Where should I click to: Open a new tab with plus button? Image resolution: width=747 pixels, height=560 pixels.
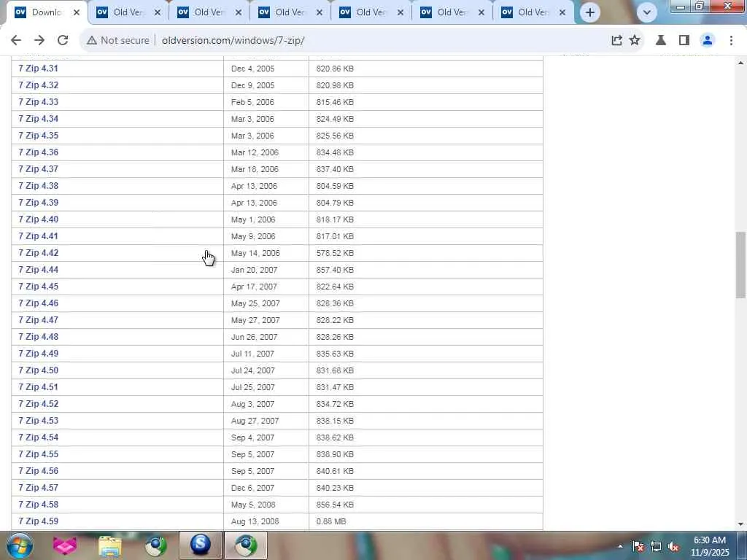click(x=589, y=12)
